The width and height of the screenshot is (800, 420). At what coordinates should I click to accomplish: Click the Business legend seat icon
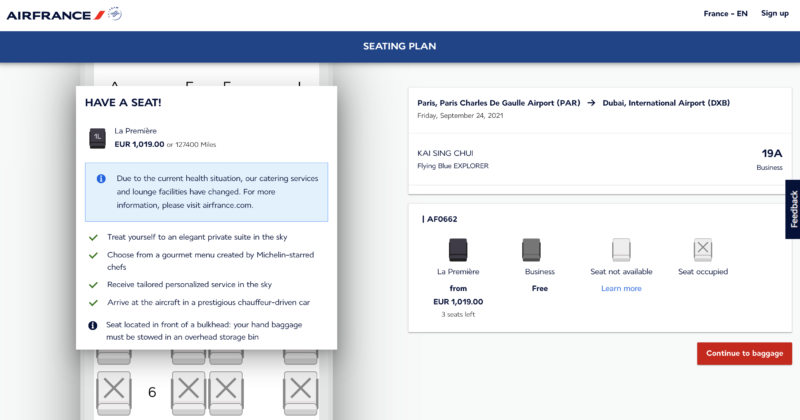tap(531, 250)
